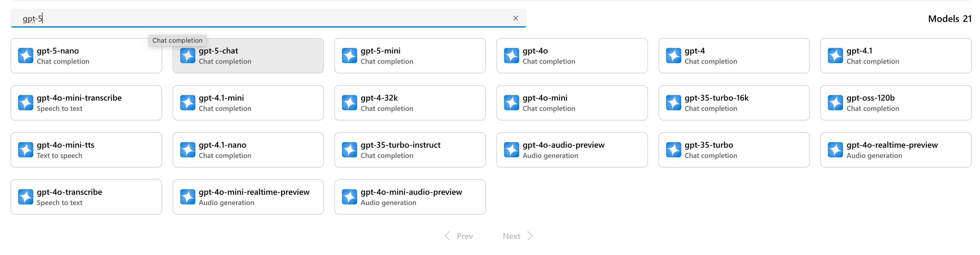Click the gpt-35-turbo-instruct model icon

[349, 150]
